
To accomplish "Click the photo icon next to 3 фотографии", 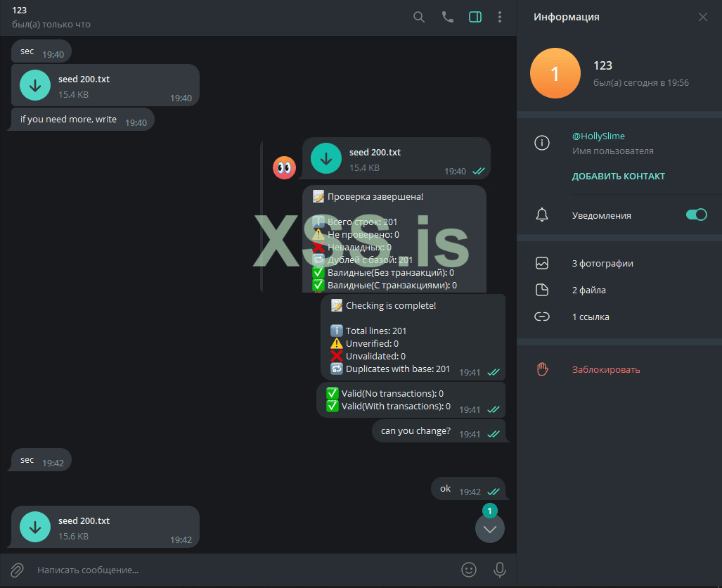I will pos(542,263).
